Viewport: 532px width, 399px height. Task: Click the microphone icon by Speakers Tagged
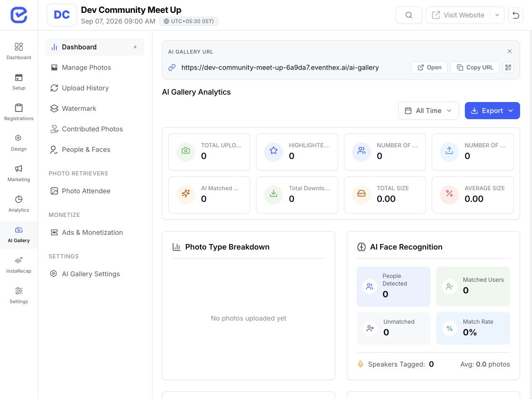pyautogui.click(x=361, y=364)
